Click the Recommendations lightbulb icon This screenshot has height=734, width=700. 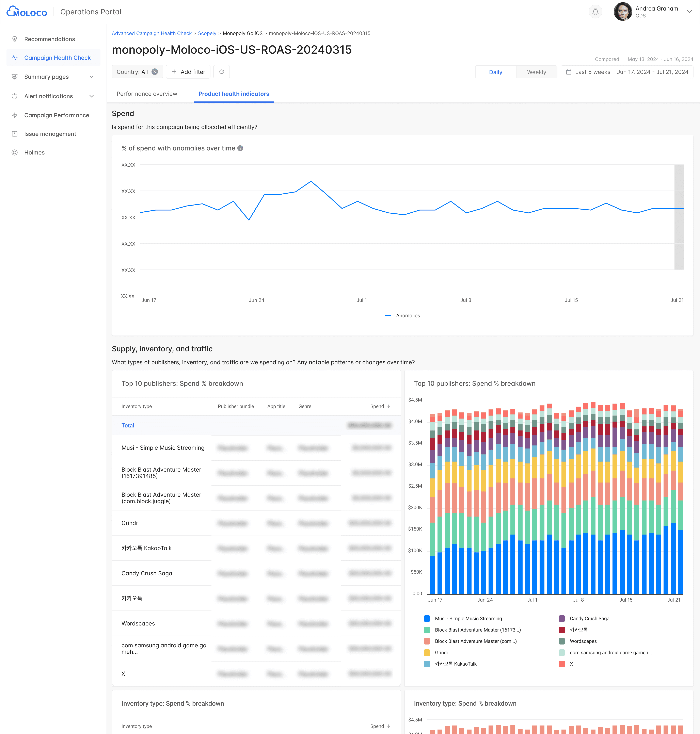coord(15,39)
